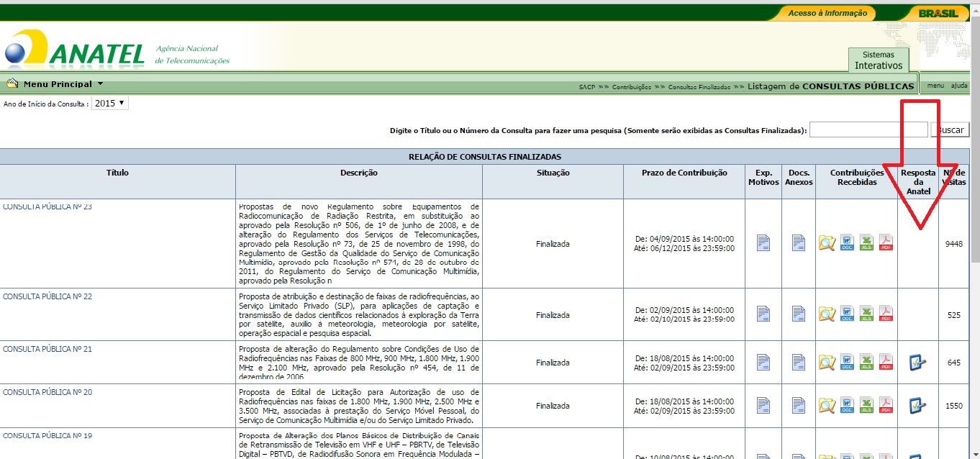Open CONSULTA PÚBLICA Nº 19 link

(47, 435)
